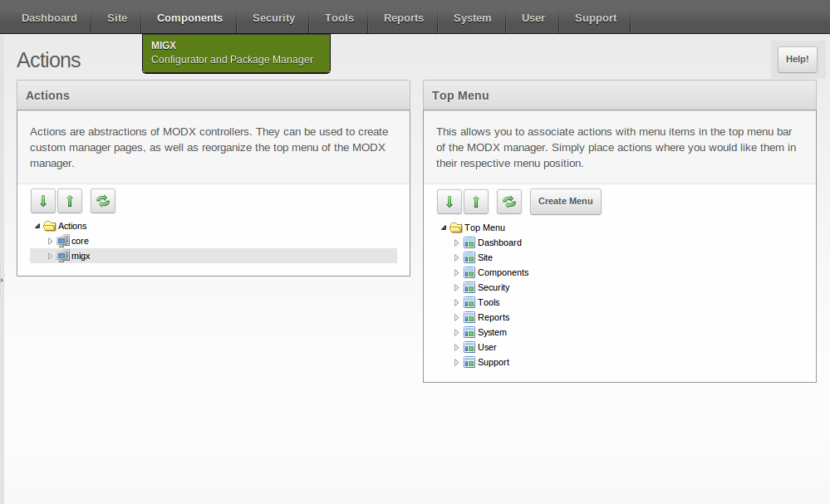Select 'Actions' root label in tree
This screenshot has height=504, width=830.
[x=72, y=226]
